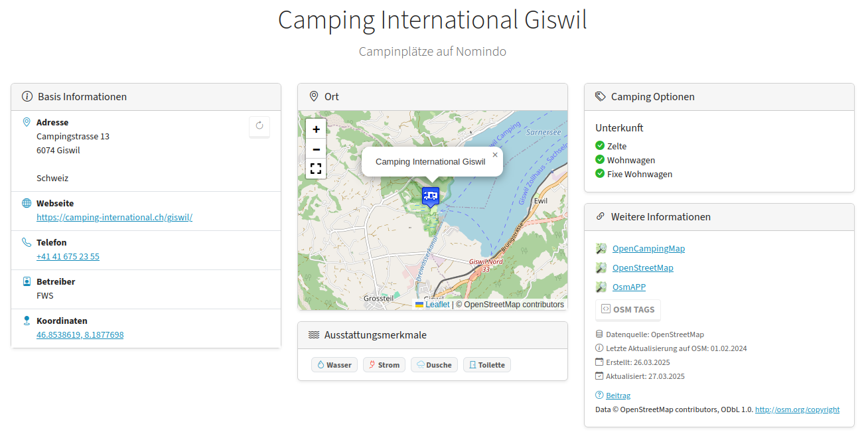Click the refresh icon in Basis Informationen

[x=259, y=125]
